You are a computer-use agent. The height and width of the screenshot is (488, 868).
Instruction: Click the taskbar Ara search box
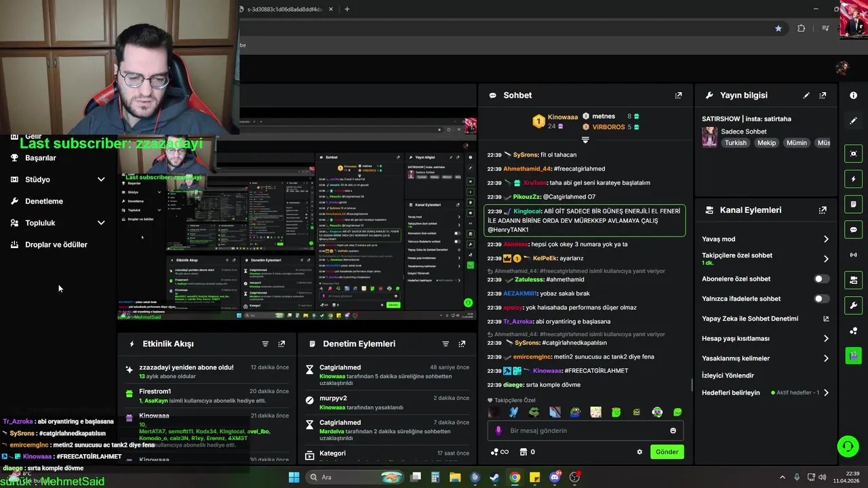point(353,477)
